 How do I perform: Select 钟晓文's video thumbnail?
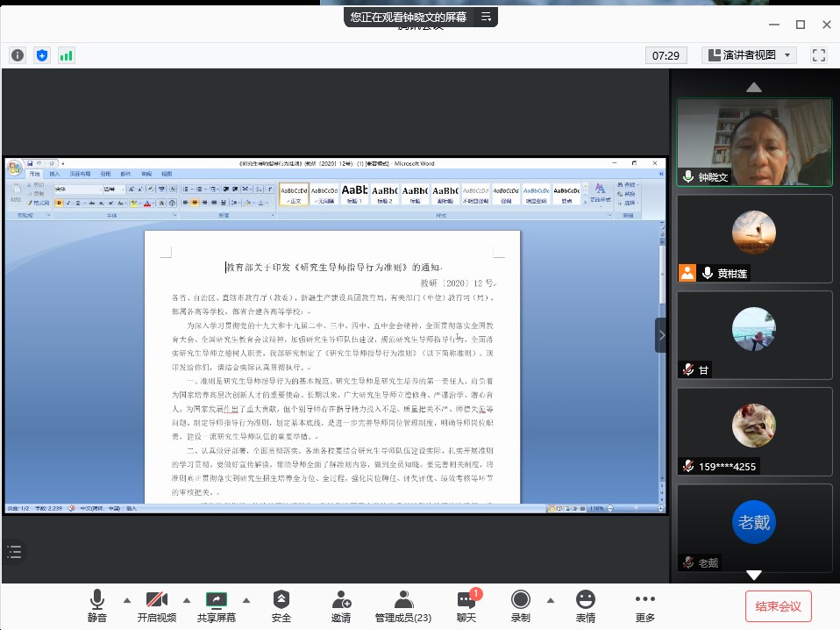(754, 141)
